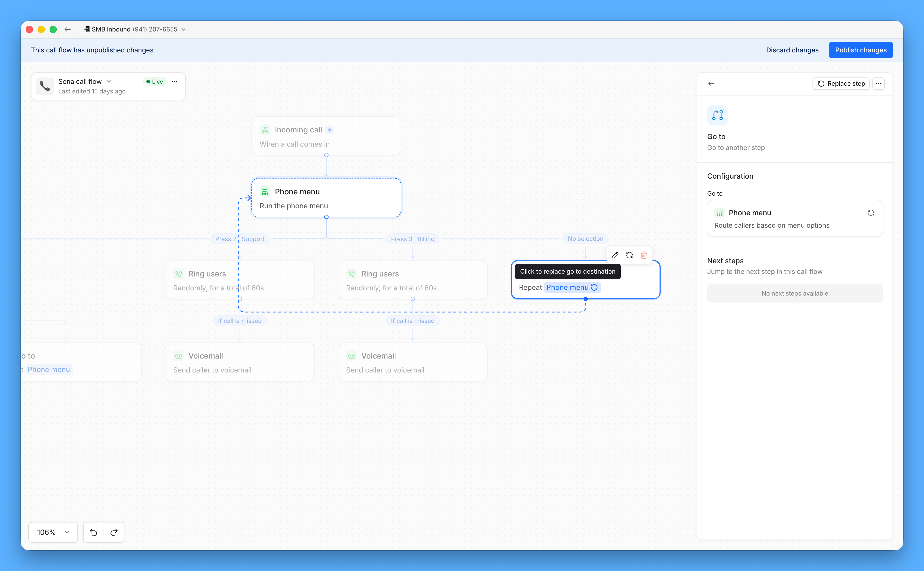Screen dimensions: 924x571
Task: Delete the Go to step with trash icon
Action: pyautogui.click(x=644, y=255)
